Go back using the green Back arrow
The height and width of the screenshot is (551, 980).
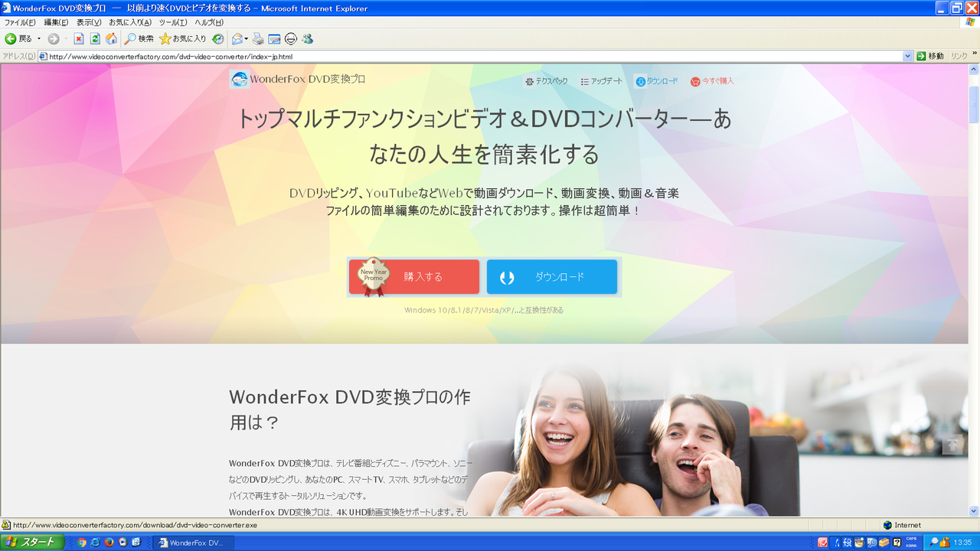(11, 38)
